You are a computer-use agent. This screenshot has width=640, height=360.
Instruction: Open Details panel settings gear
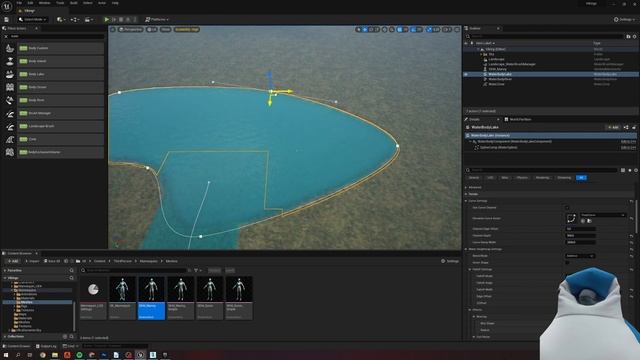coord(636,170)
